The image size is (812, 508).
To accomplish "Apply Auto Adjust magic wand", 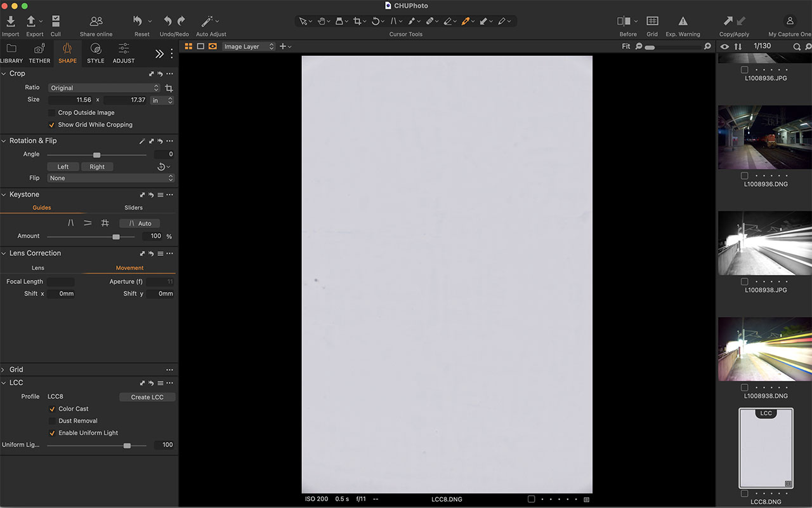I will click(x=207, y=22).
